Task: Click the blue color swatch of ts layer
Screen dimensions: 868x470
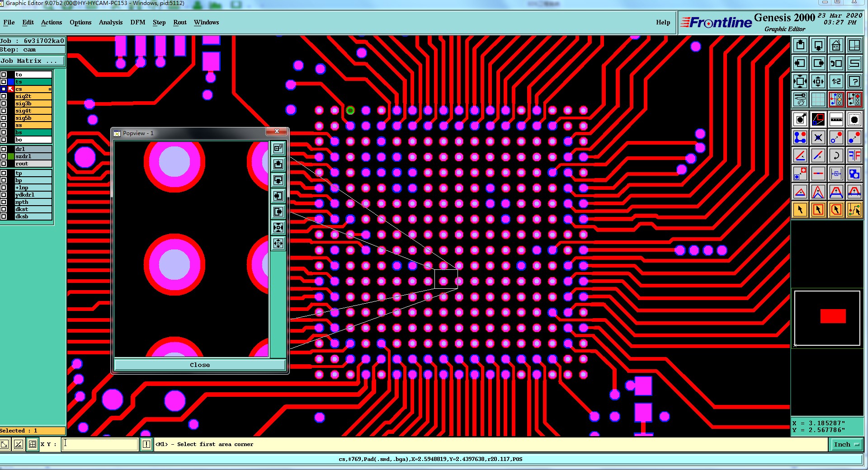Action: pyautogui.click(x=11, y=82)
